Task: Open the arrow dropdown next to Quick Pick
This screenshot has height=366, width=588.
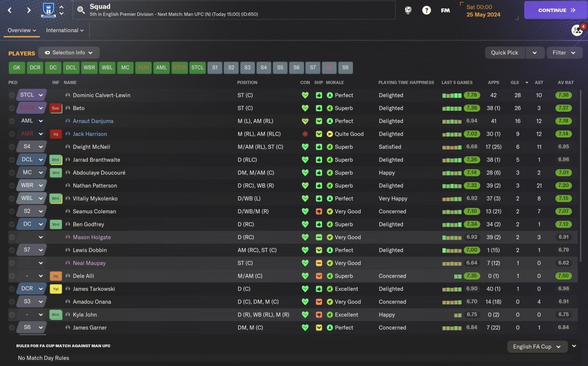Action: point(535,53)
